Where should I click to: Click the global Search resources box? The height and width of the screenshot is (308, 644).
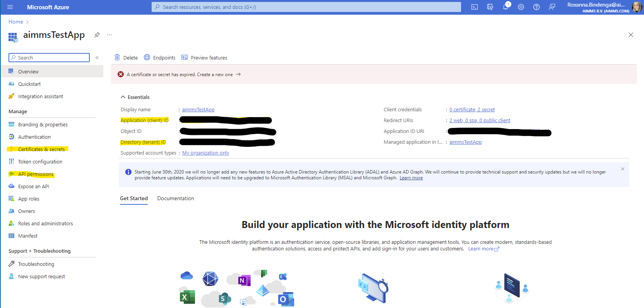[306, 7]
